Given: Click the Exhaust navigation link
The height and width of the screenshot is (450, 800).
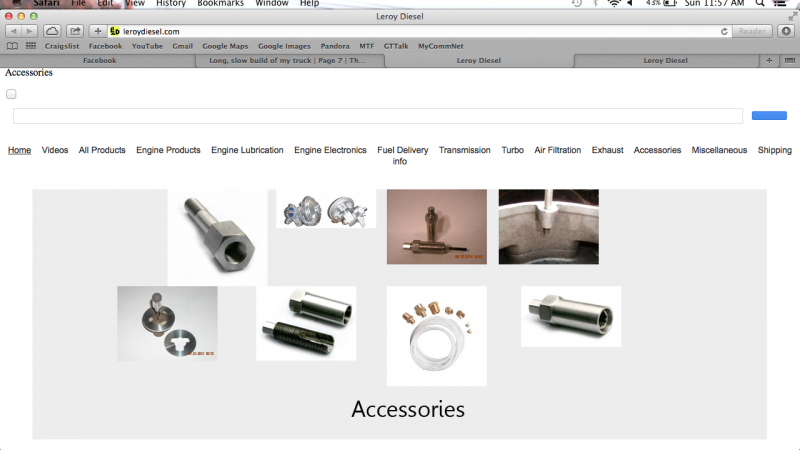Looking at the screenshot, I should 607,150.
